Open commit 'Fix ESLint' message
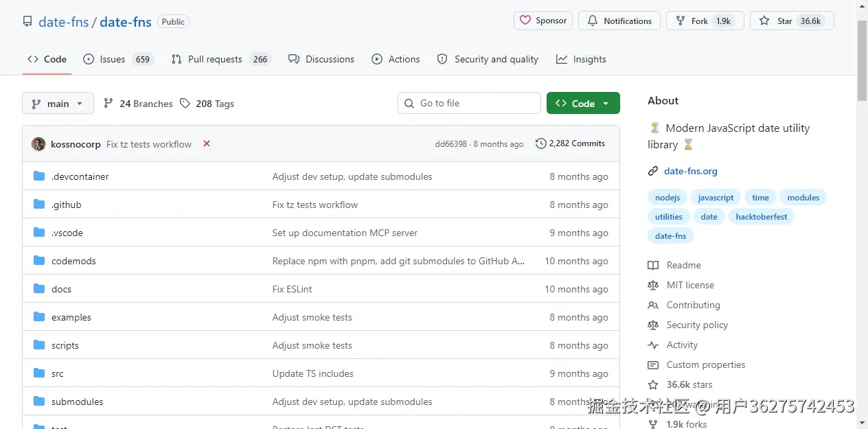 point(292,289)
